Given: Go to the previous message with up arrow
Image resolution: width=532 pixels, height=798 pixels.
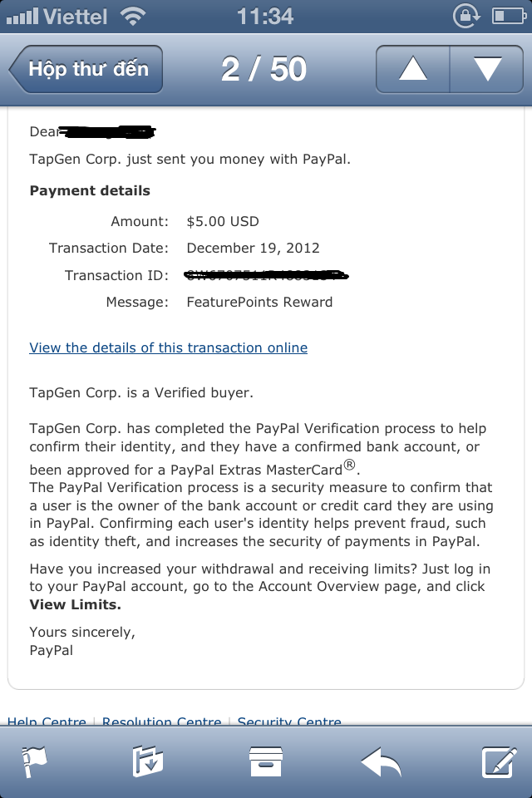Looking at the screenshot, I should pyautogui.click(x=413, y=69).
